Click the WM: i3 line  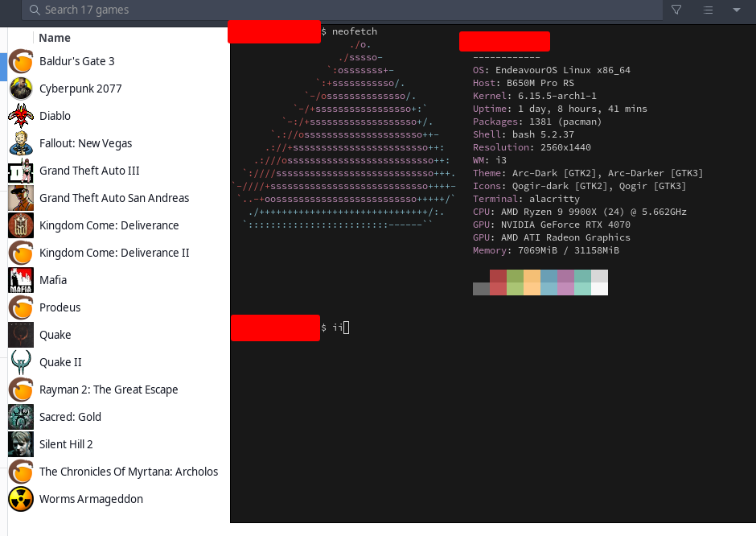pos(489,160)
